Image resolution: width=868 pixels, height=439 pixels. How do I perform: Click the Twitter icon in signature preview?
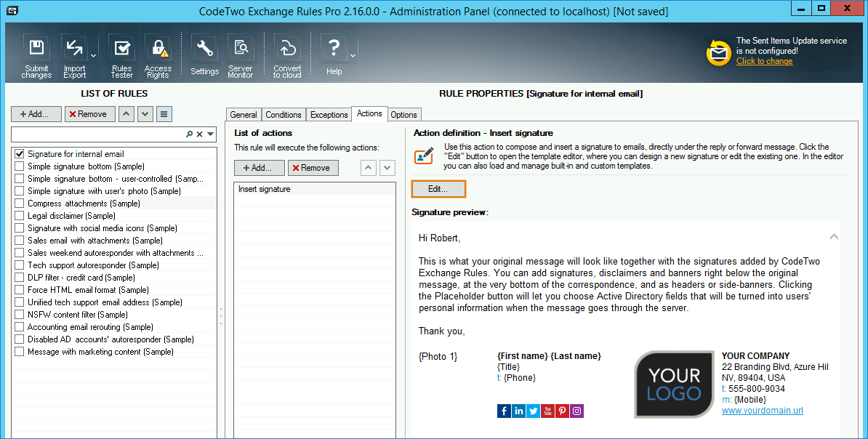click(x=533, y=411)
